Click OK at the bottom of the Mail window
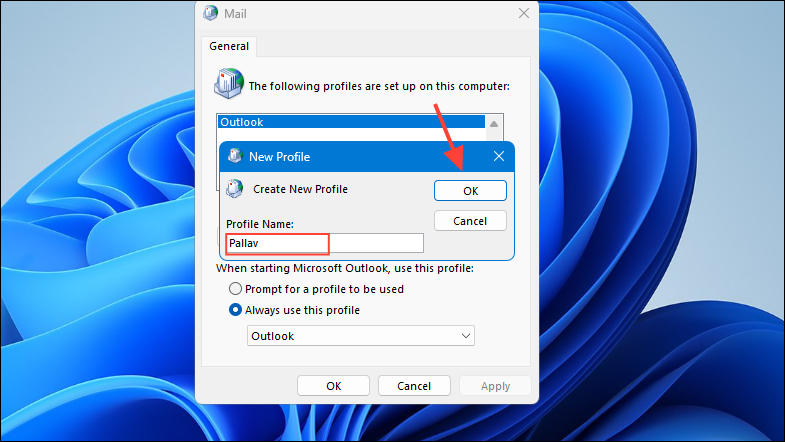This screenshot has width=785, height=442. pyautogui.click(x=333, y=386)
